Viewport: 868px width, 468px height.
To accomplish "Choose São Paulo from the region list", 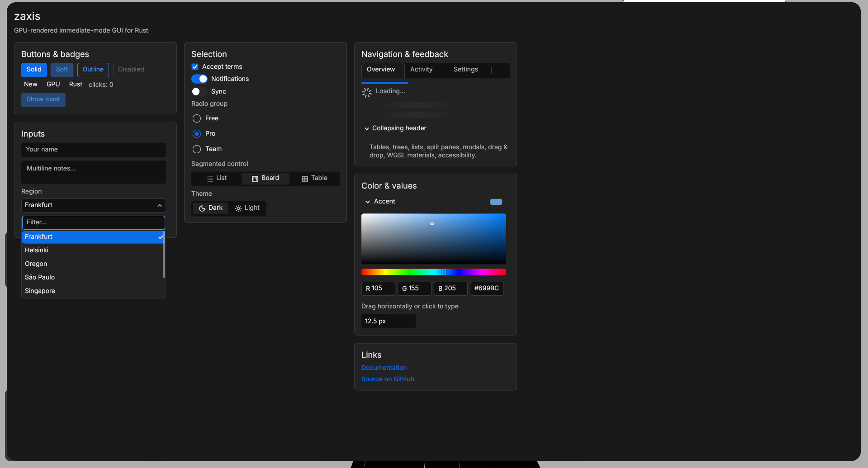I will pyautogui.click(x=93, y=278).
